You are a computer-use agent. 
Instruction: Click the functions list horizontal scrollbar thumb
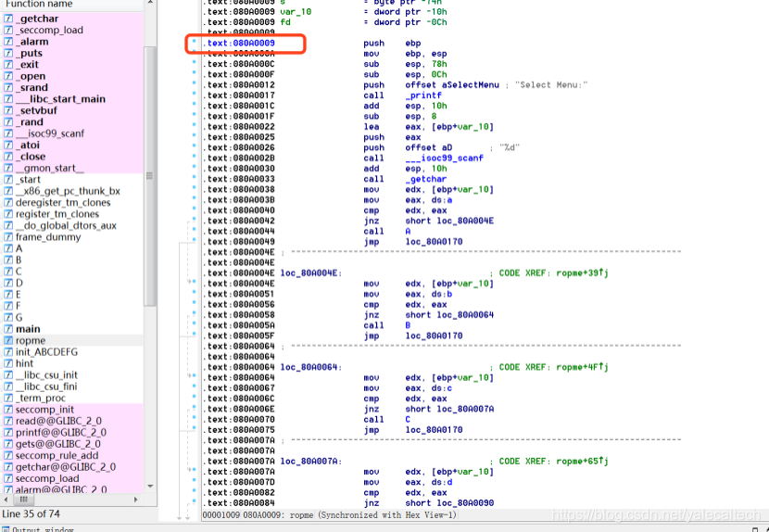coord(23,500)
